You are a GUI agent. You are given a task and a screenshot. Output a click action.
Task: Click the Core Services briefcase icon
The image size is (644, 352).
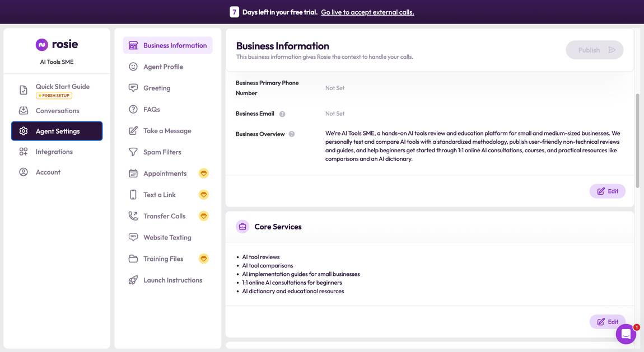pos(242,227)
